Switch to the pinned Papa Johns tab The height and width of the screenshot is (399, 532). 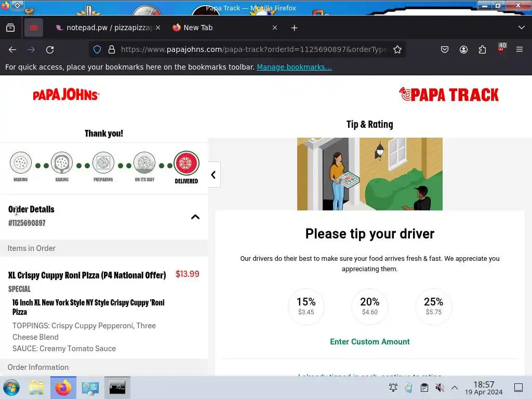pyautogui.click(x=34, y=28)
